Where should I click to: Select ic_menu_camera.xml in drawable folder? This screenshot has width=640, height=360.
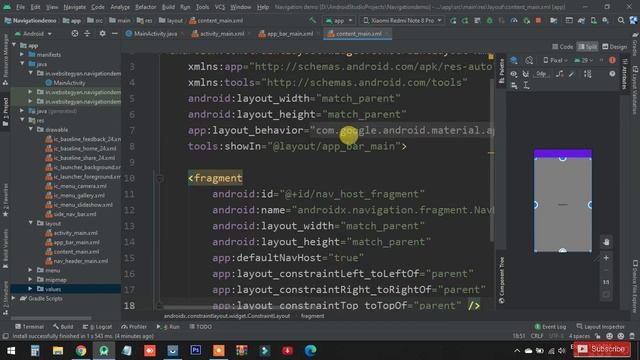tap(76, 186)
